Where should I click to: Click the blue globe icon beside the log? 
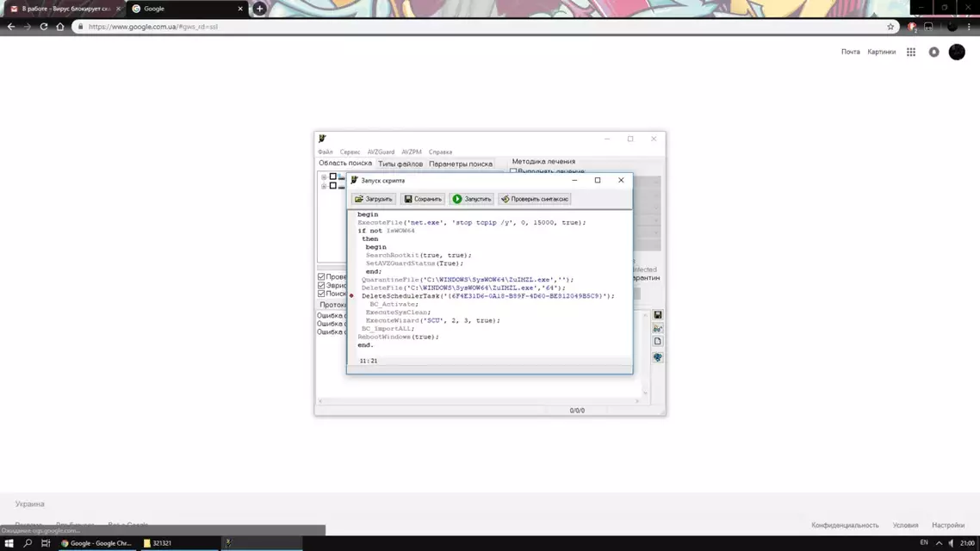pyautogui.click(x=658, y=357)
